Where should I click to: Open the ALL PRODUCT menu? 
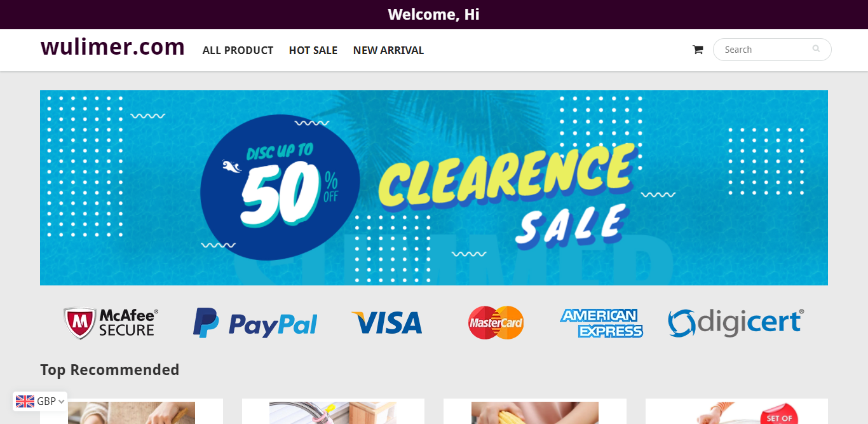tap(238, 50)
